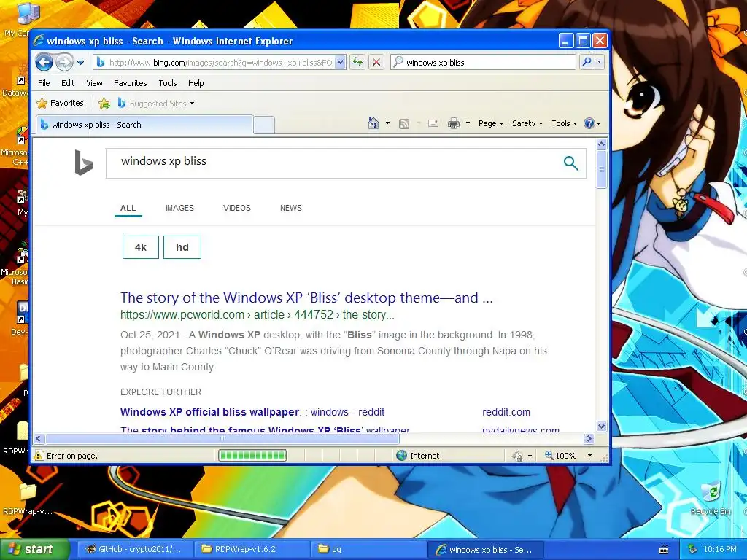Select the ALL results tab

click(x=128, y=208)
